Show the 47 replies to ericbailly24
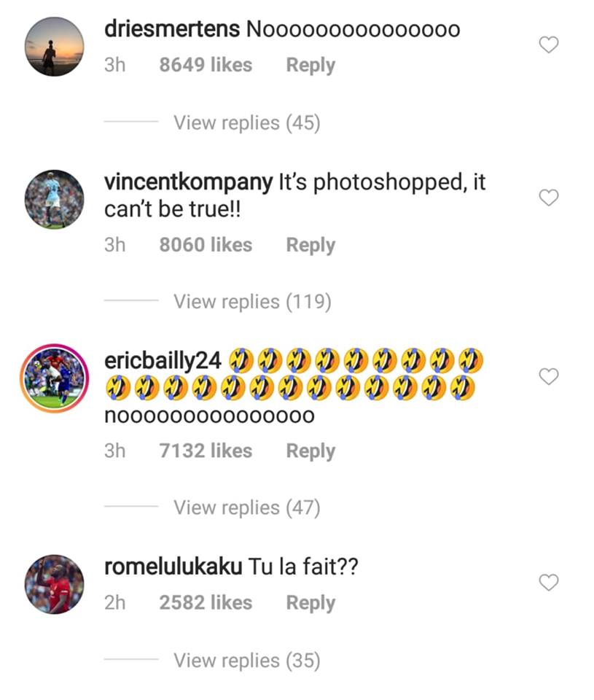Image resolution: width=594 pixels, height=700 pixels. tap(246, 507)
